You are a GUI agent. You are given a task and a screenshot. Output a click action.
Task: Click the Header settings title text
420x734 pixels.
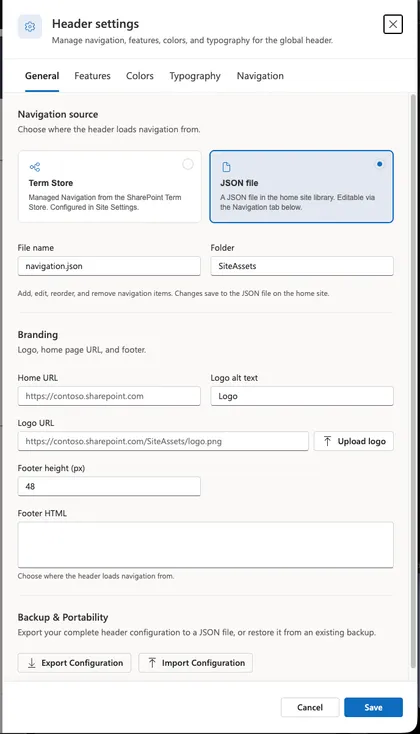[96, 24]
